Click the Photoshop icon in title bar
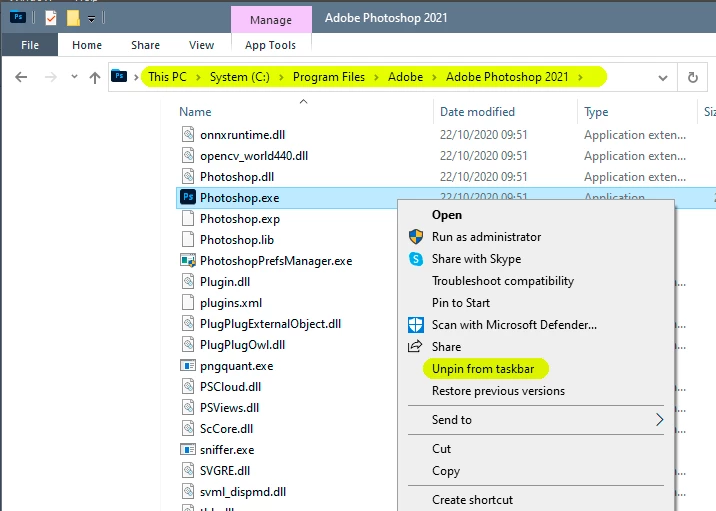 pos(18,17)
